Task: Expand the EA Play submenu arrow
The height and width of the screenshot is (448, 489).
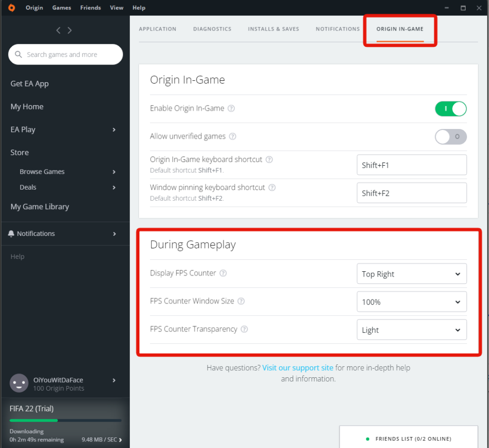Action: point(114,129)
